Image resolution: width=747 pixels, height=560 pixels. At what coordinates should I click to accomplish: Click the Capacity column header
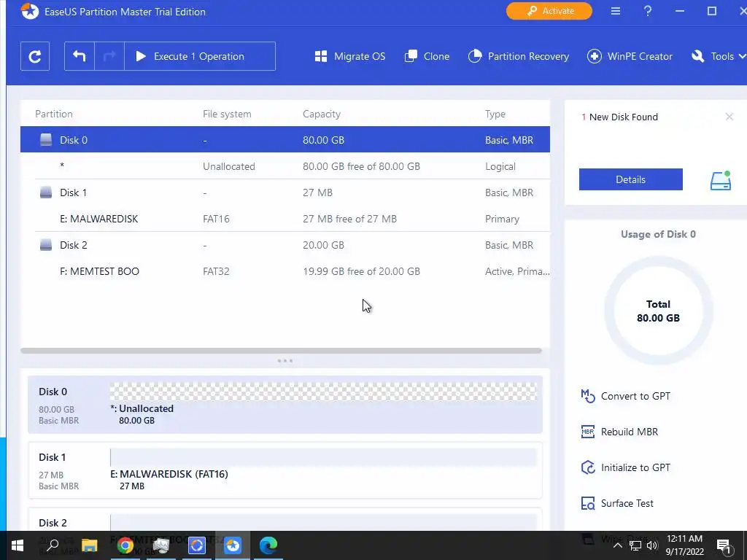pos(322,114)
